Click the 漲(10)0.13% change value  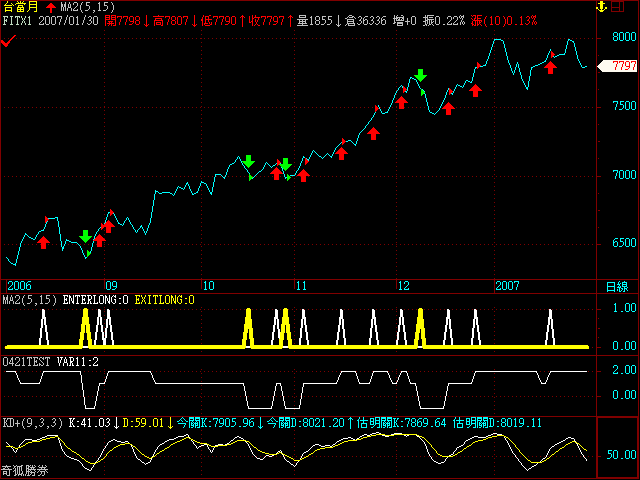click(504, 20)
